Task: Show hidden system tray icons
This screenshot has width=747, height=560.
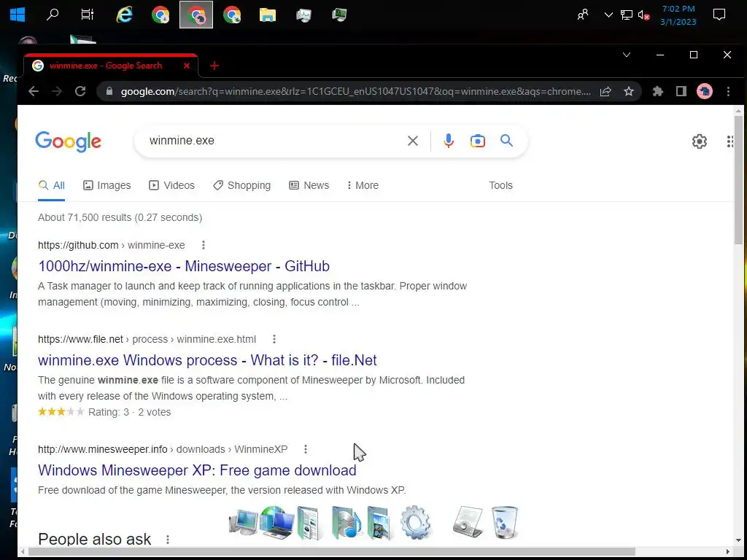Action: pos(608,15)
